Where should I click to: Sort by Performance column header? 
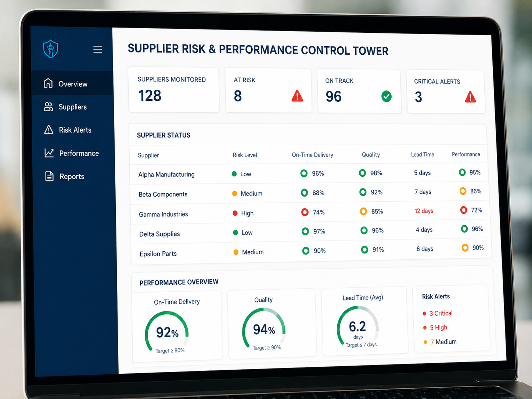click(x=466, y=154)
